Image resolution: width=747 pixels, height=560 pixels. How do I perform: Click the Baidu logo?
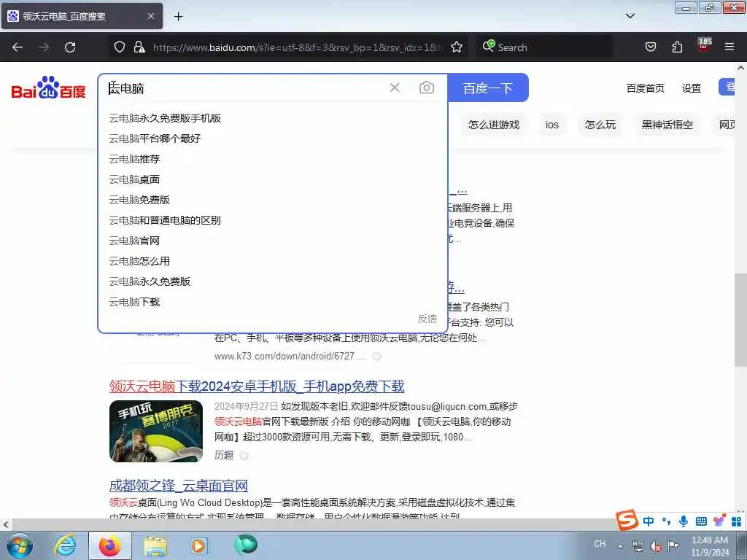[x=48, y=87]
